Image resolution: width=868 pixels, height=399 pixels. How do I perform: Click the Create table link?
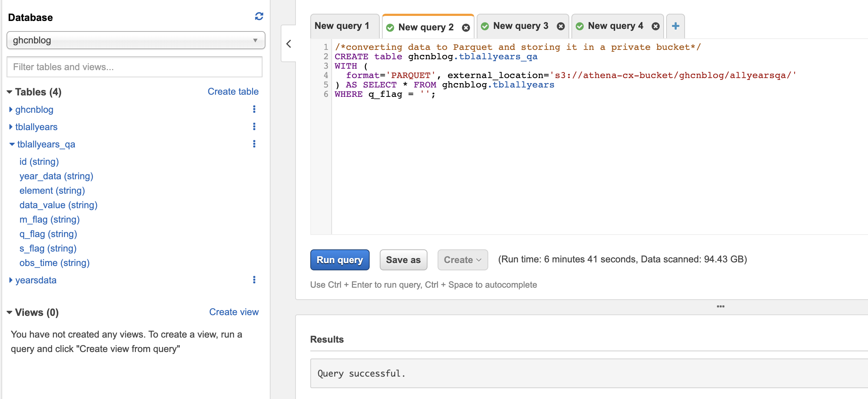[x=233, y=92]
